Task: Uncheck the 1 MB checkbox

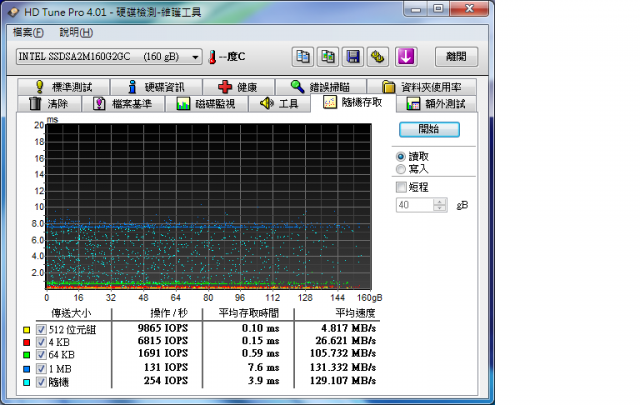Action: (41, 369)
